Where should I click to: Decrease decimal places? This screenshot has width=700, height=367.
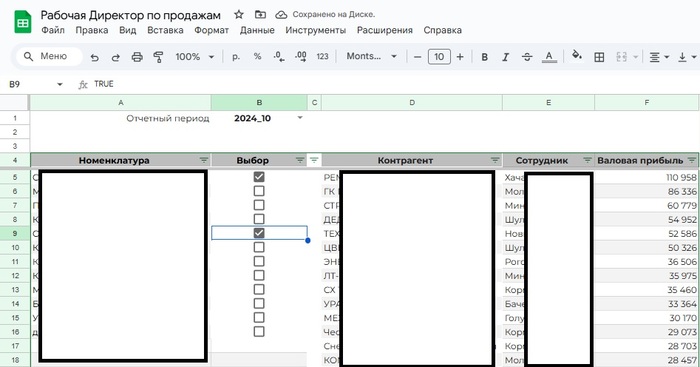[x=279, y=57]
